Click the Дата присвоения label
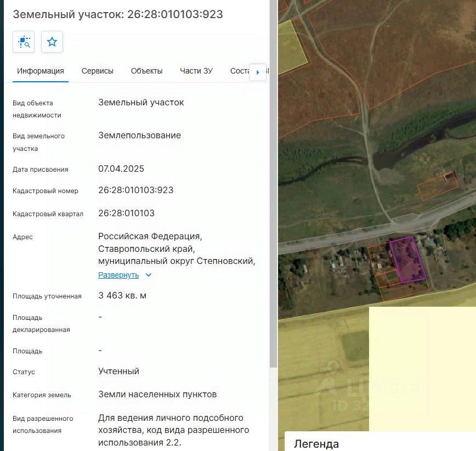Screen dimensions: 476x451 41,169
